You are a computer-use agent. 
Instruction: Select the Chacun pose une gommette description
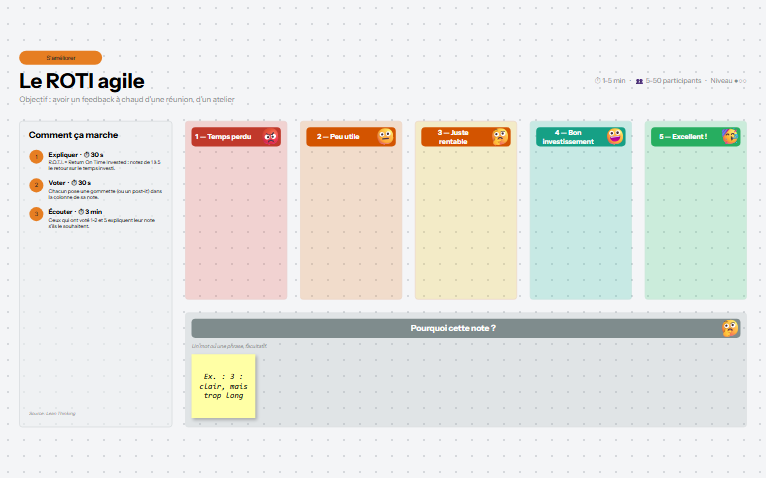click(x=105, y=194)
